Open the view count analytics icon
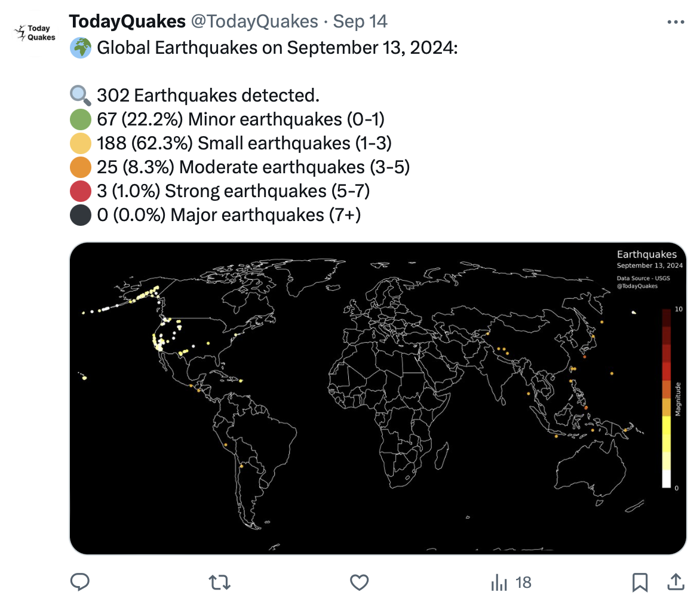Image resolution: width=700 pixels, height=601 pixels. [499, 582]
